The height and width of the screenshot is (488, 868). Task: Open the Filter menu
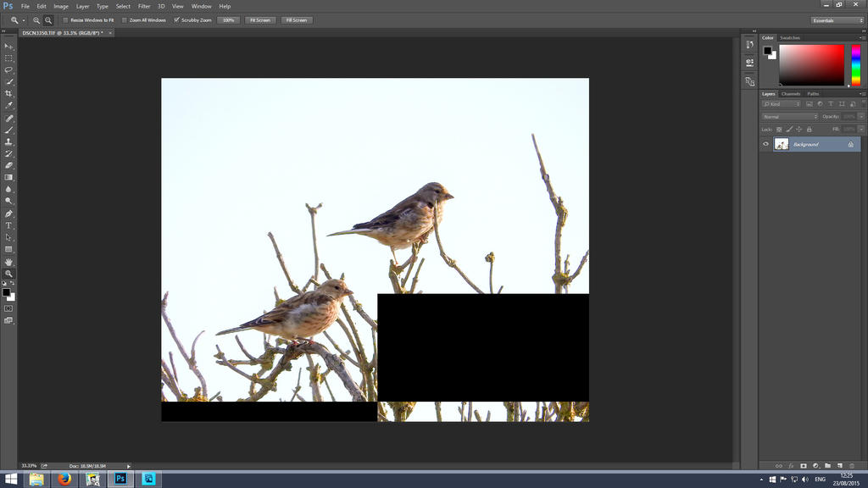coord(144,6)
